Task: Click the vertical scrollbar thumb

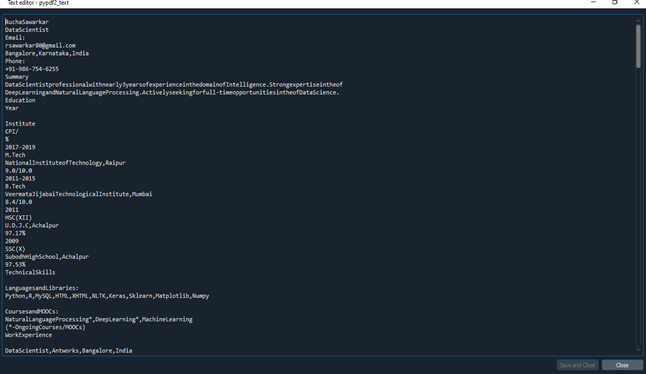Action: tap(638, 46)
